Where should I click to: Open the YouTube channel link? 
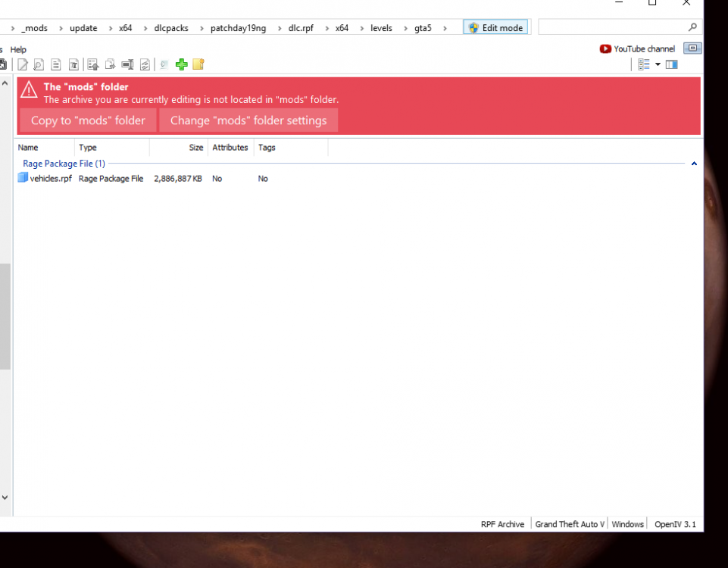click(x=637, y=48)
